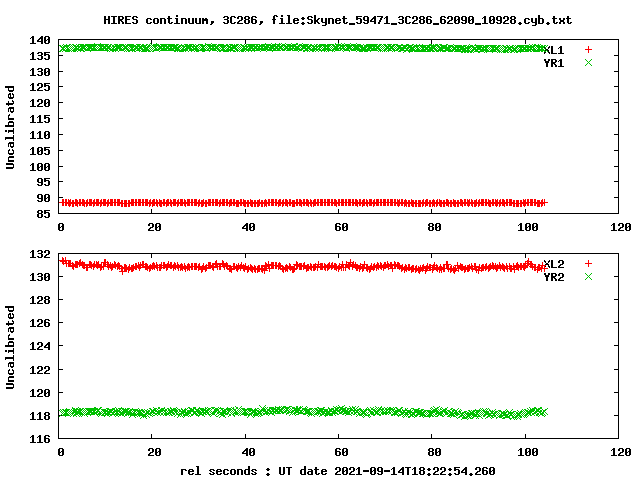Click the y-axis tick value 116
The image size is (640, 480).
tap(40, 439)
